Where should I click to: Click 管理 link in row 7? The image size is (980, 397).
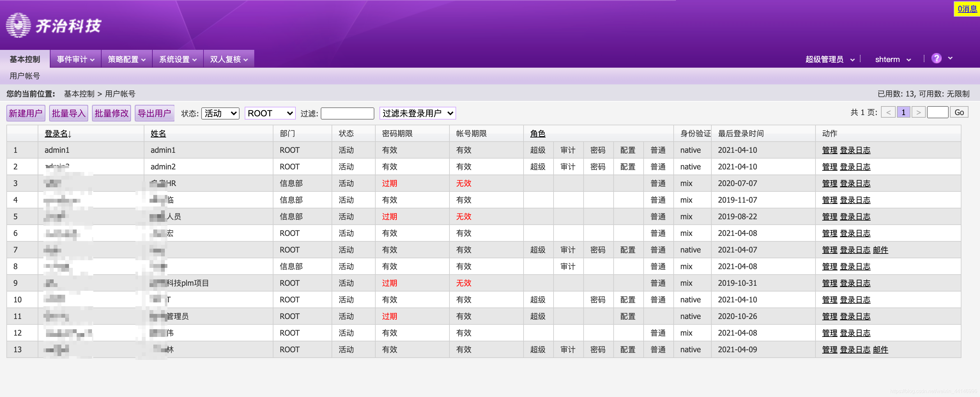point(829,250)
